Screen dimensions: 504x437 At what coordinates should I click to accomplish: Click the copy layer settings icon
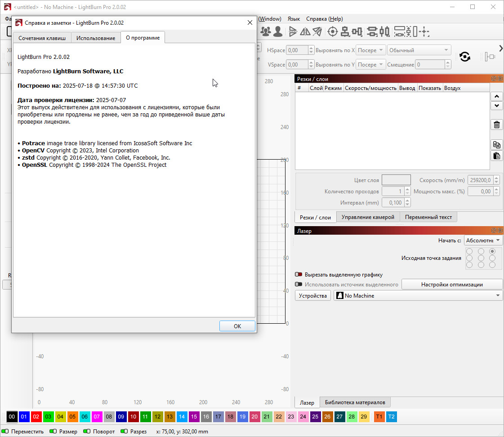click(x=496, y=145)
